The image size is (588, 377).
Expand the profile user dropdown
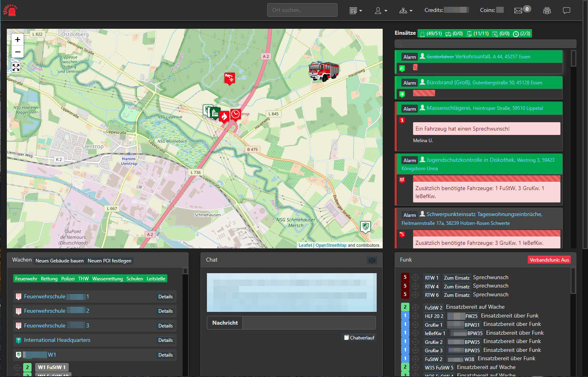click(381, 10)
